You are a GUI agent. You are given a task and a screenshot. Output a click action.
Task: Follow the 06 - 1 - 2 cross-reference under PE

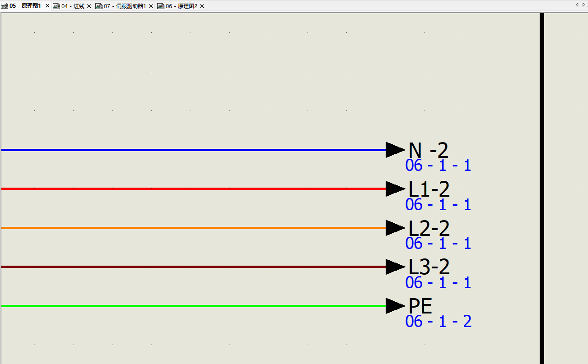click(438, 322)
